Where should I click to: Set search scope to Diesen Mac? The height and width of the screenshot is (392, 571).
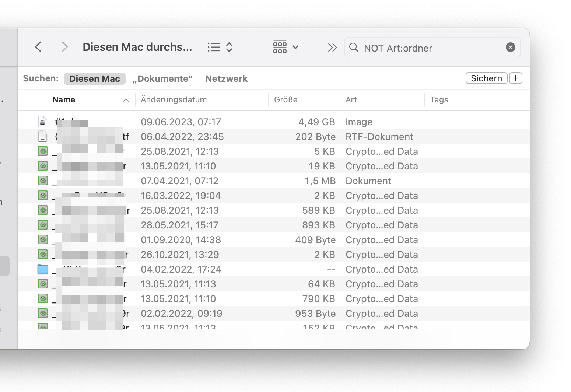click(x=94, y=79)
